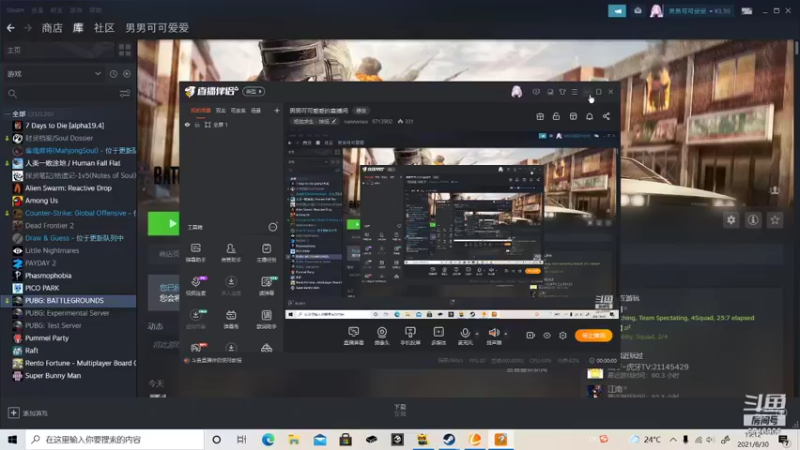Select PICO PARK in library
The width and height of the screenshot is (800, 450).
click(x=42, y=288)
